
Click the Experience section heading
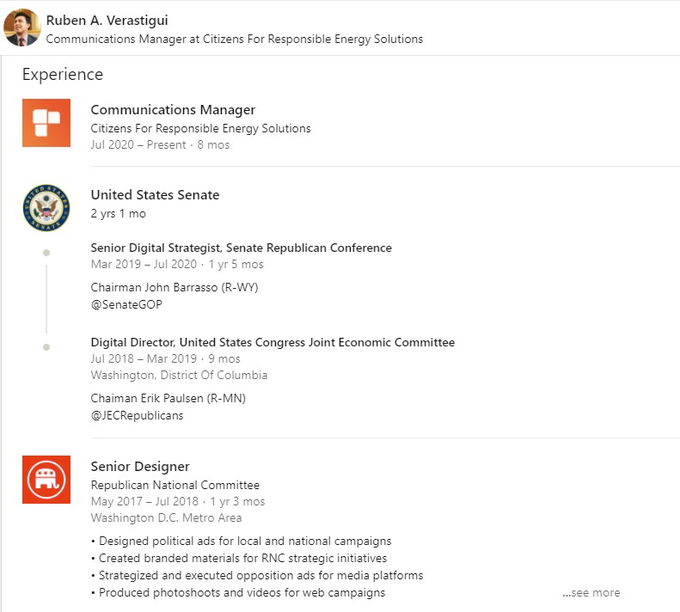62,74
